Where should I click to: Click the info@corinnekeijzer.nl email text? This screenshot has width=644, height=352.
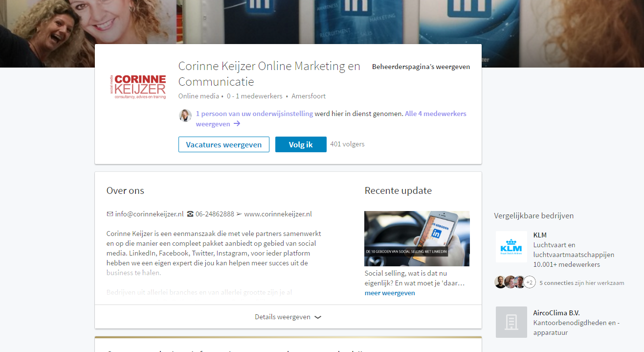(149, 214)
